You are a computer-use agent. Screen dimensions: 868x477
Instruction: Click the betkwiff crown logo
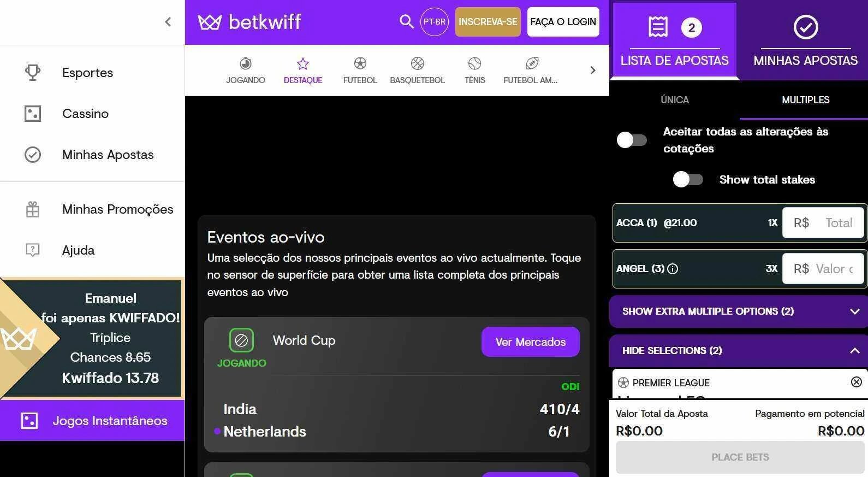210,22
